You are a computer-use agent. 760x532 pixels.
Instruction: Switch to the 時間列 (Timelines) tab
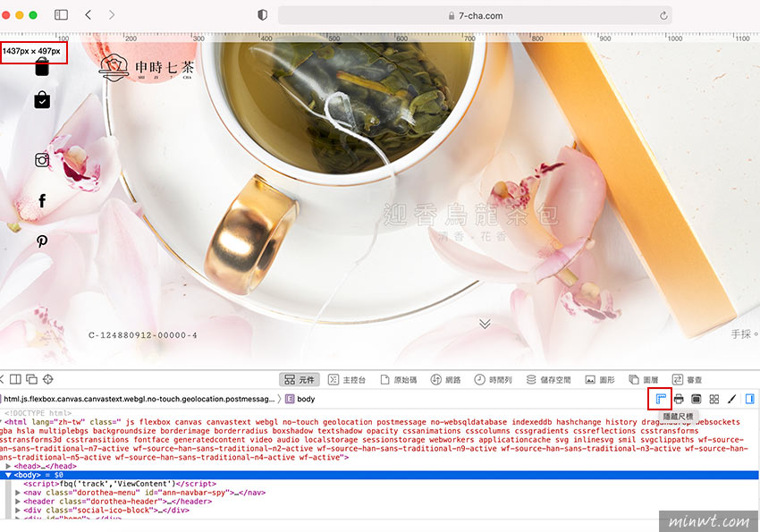tap(493, 380)
